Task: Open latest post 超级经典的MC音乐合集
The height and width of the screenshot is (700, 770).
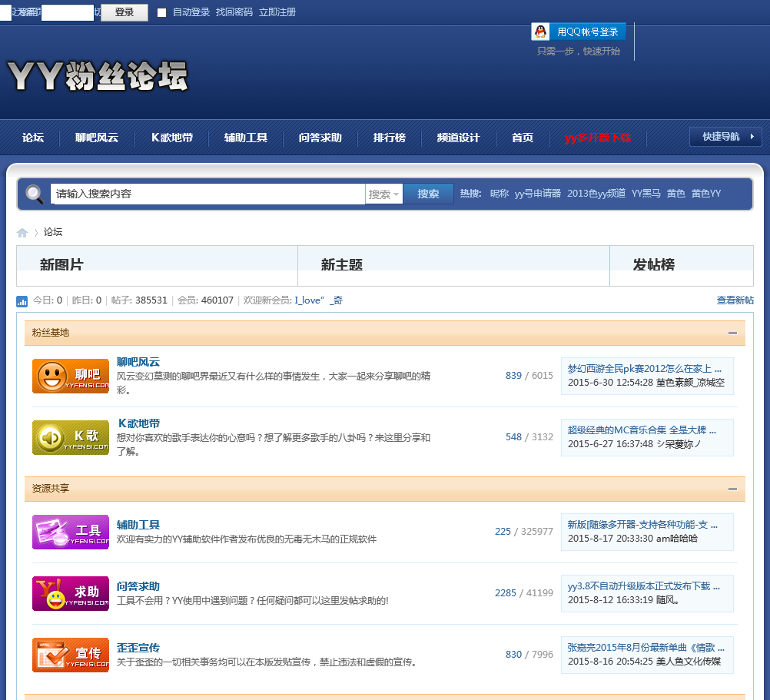Action: (x=642, y=430)
